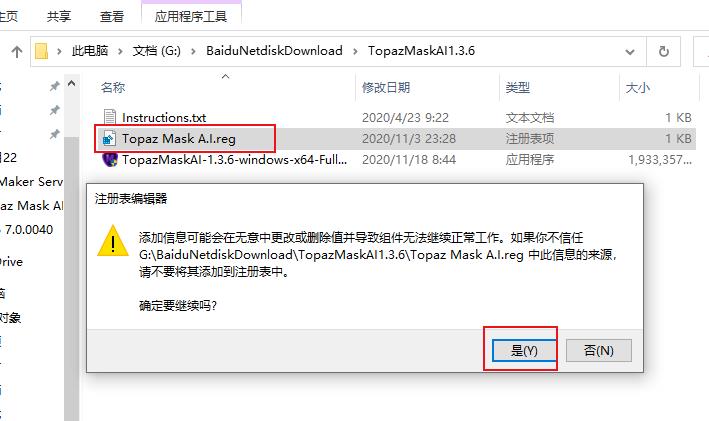Open the 查看 ribbon tab
This screenshot has height=421, width=709.
coord(112,17)
